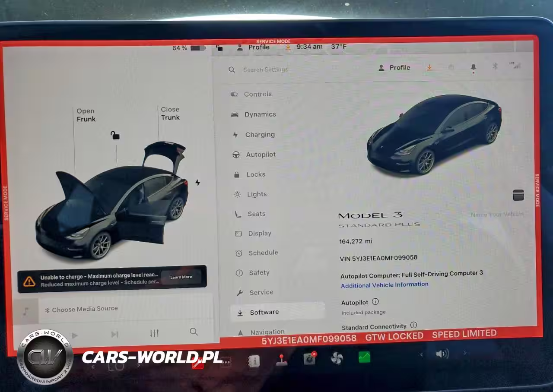553x392 pixels.
Task: Tap Close Trunk on the car
Action: click(x=170, y=114)
